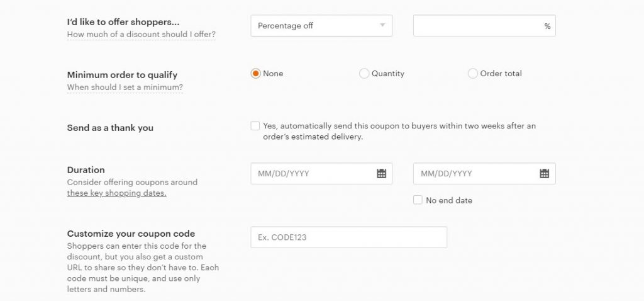This screenshot has height=301, width=644.
Task: Click the thank you coupon description text
Action: (399, 131)
